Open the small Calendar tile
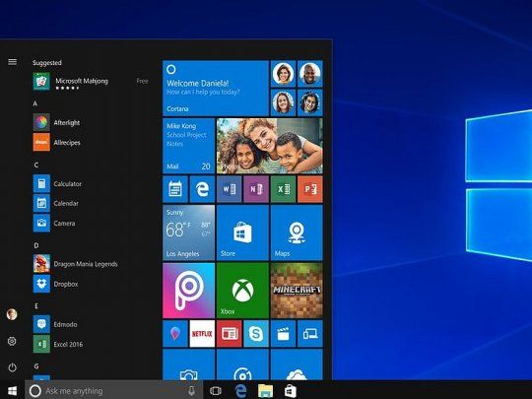532x399 pixels. point(175,189)
